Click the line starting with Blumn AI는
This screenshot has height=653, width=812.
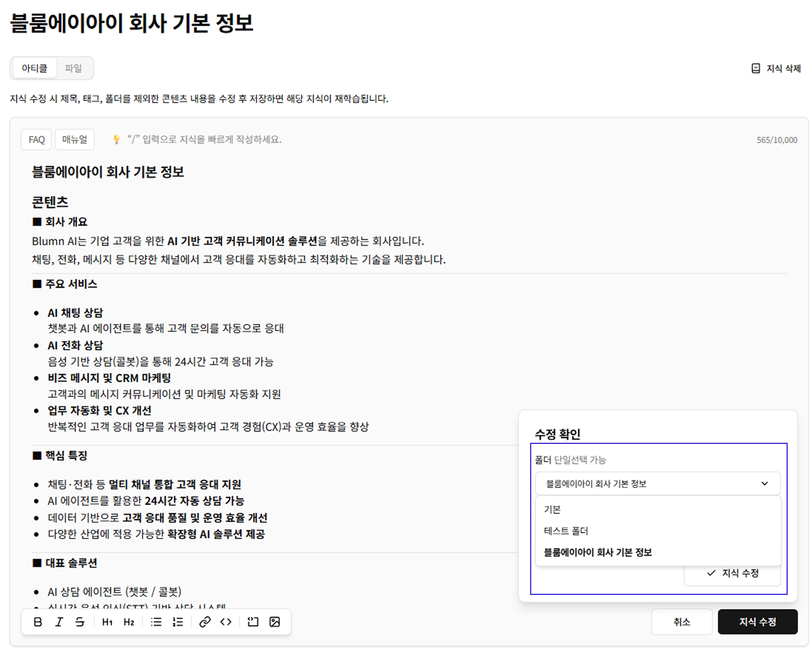(x=228, y=241)
